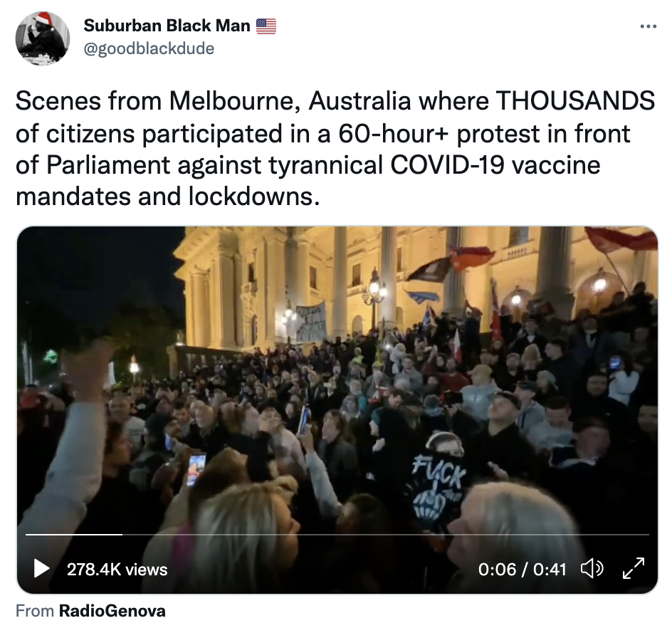Open Suburban Black Man's profile avatar
Screen dimensions: 672x628
point(43,38)
